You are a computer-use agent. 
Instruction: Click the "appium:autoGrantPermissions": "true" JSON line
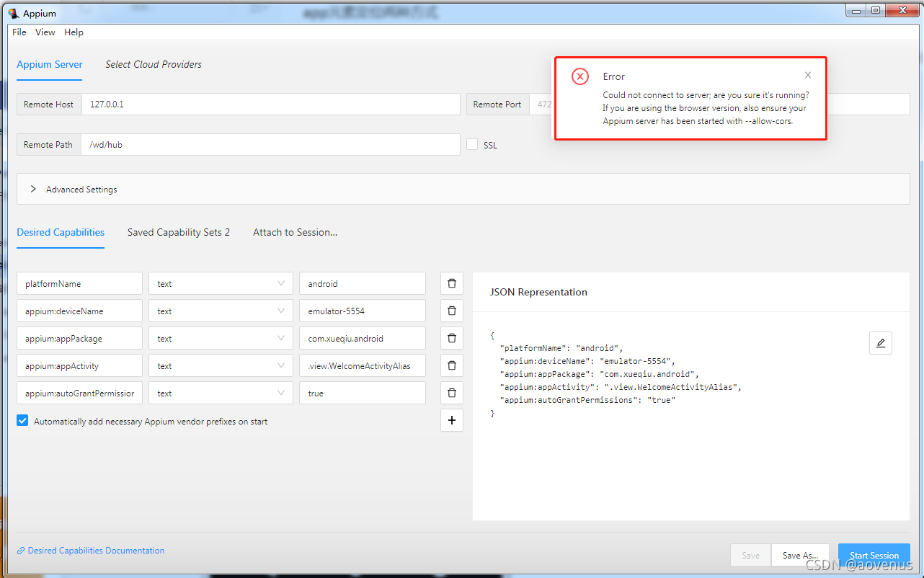pos(587,400)
